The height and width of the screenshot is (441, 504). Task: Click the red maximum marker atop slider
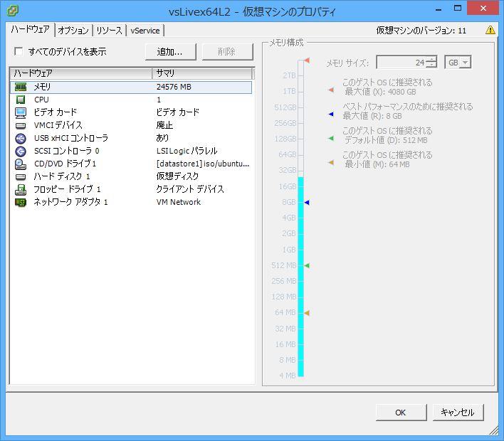click(307, 60)
